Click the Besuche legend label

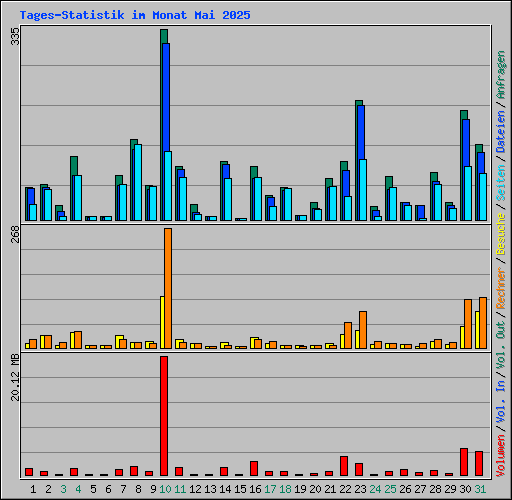tap(501, 234)
